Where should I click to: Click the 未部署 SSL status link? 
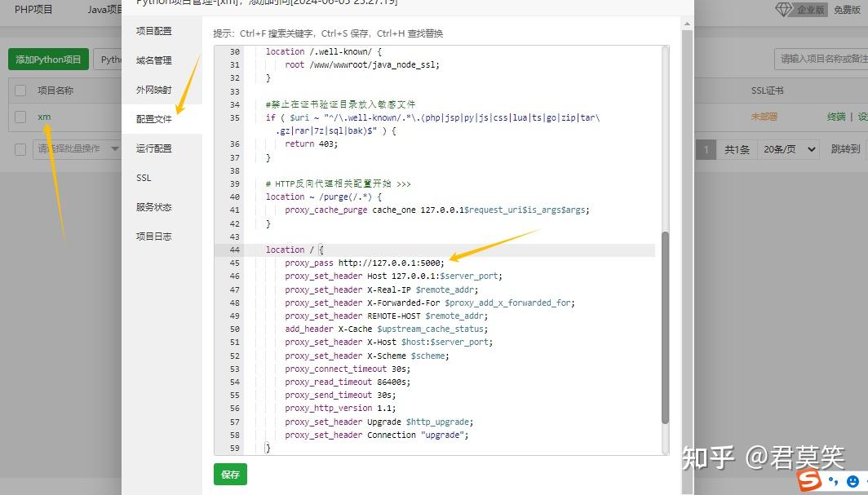764,117
